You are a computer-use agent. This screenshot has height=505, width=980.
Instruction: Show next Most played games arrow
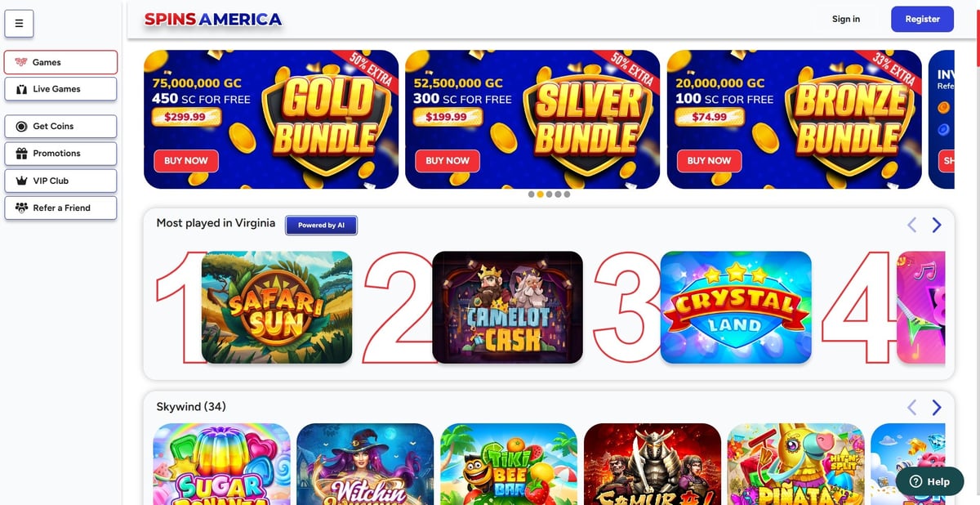937,225
